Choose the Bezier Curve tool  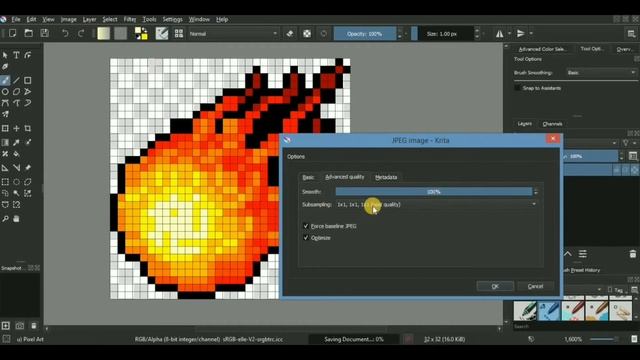[5, 103]
